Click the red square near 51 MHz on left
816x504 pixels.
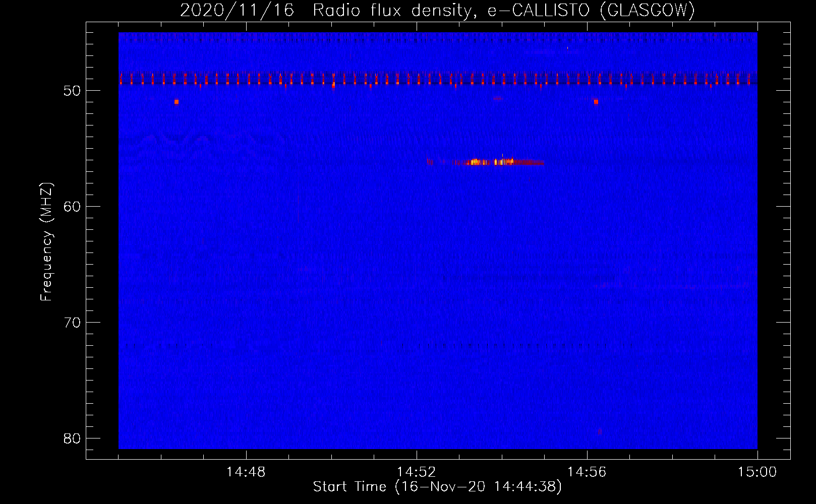176,102
